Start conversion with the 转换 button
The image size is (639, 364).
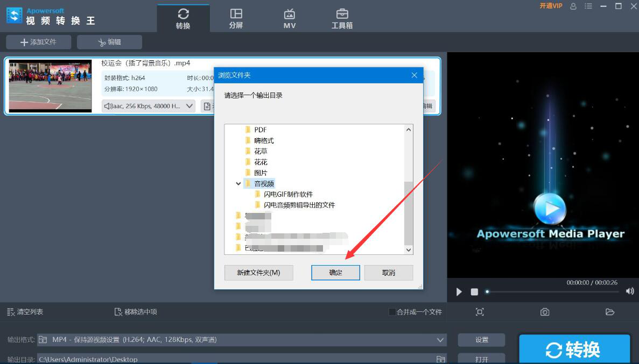click(574, 349)
